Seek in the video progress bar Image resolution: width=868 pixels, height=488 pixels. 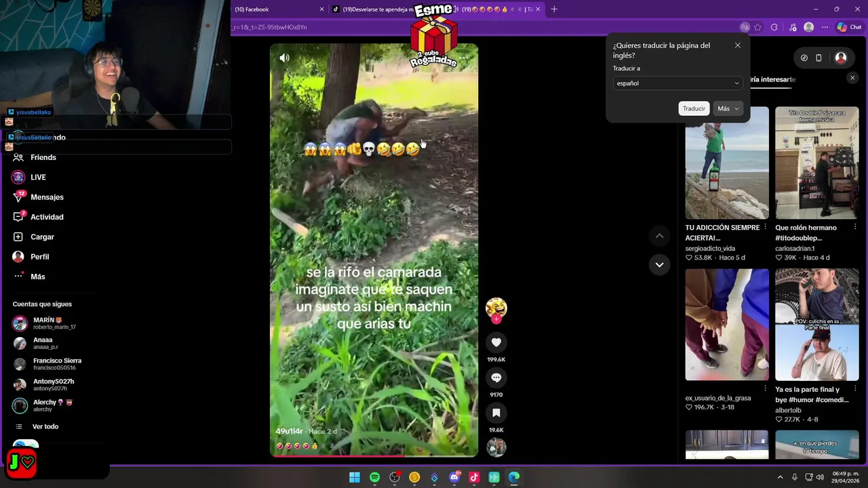pos(374,455)
